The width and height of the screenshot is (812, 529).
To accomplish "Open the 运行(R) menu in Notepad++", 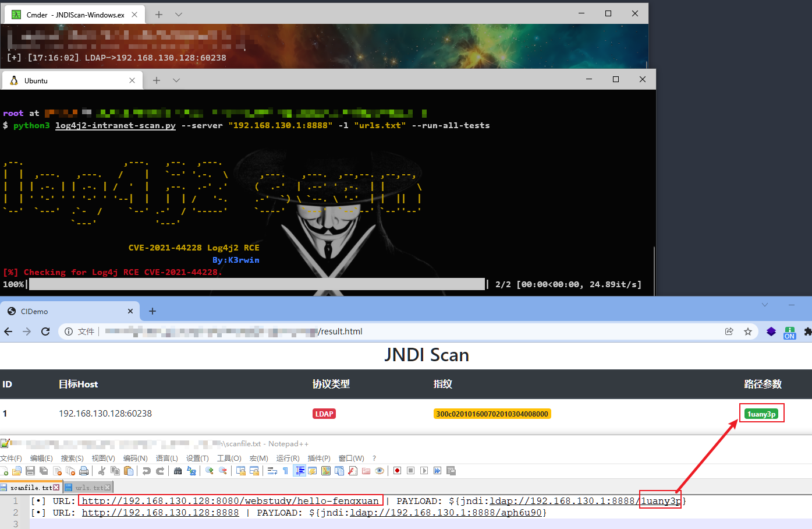I will pos(288,459).
